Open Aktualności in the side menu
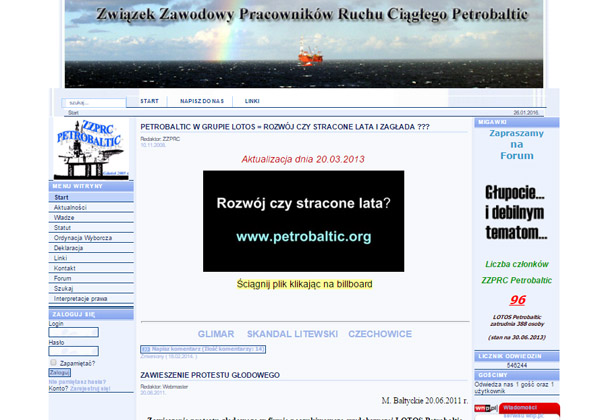Screen dimensions: 600x420 (70, 207)
